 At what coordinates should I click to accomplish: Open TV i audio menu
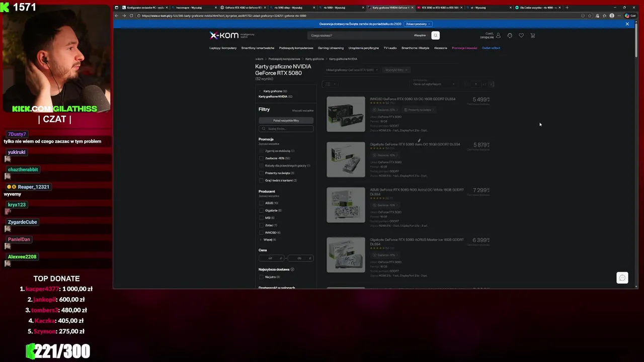(390, 48)
